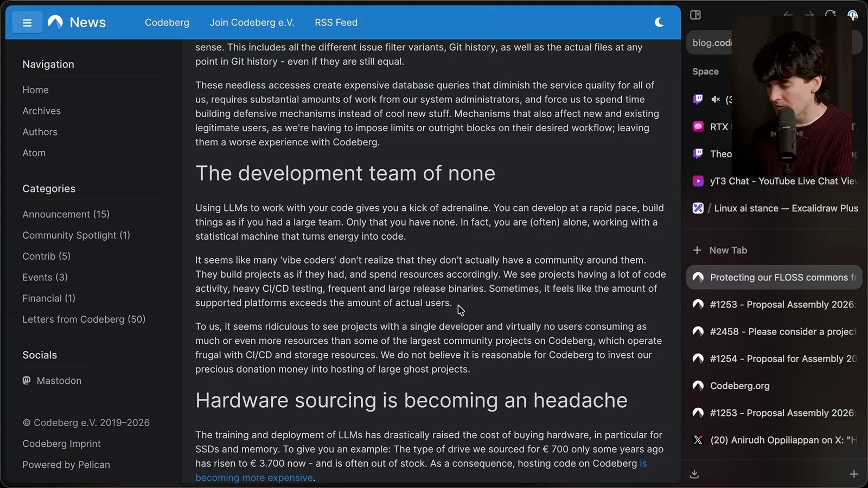The height and width of the screenshot is (488, 868).
Task: Open the #2458 Please consider a project tab
Action: 774,331
